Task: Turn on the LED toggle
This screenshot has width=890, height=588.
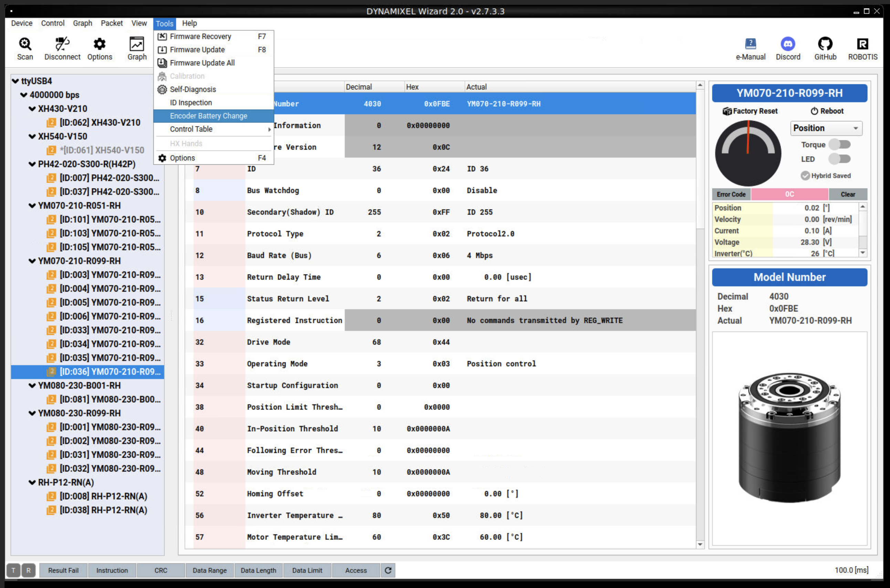Action: point(840,159)
